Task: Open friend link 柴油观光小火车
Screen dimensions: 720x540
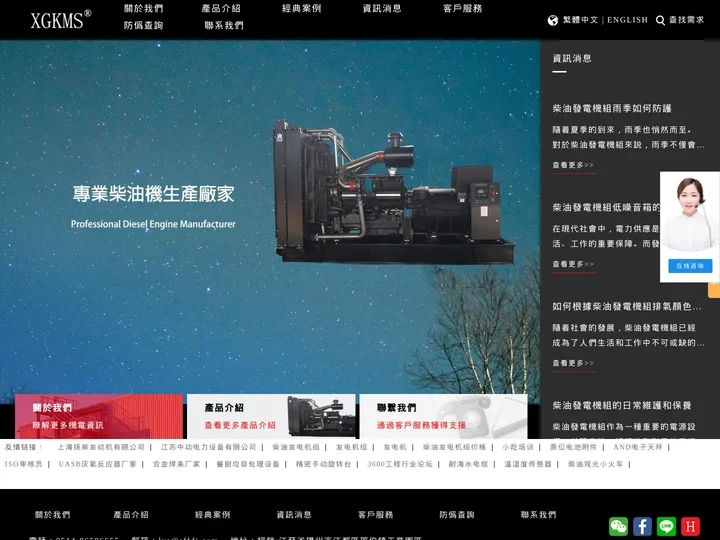Action: coord(596,464)
